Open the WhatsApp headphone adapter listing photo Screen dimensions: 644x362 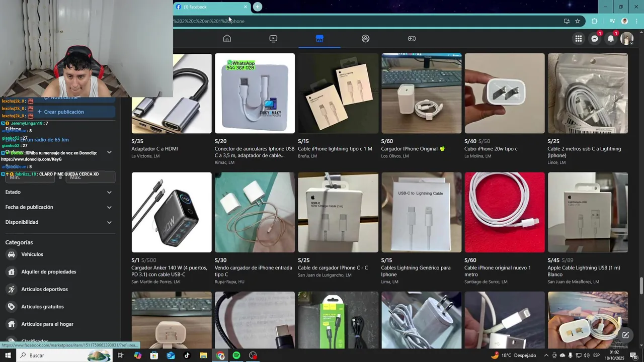pos(255,94)
